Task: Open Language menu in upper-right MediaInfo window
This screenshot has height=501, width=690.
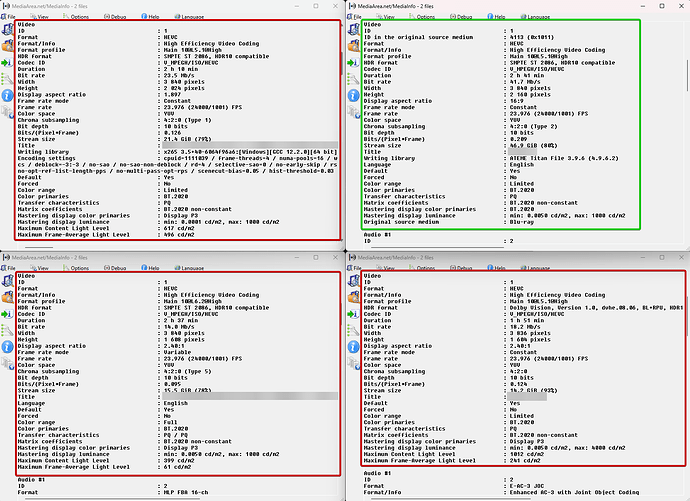Action: coord(535,17)
